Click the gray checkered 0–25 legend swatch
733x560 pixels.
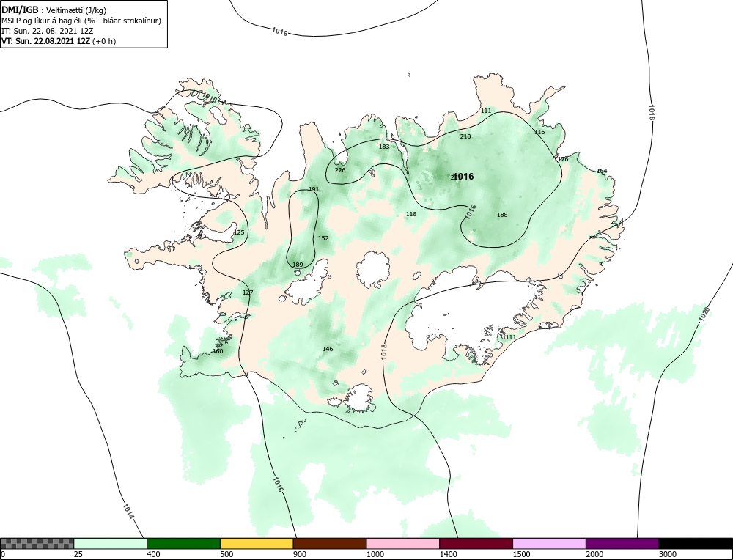(37, 543)
